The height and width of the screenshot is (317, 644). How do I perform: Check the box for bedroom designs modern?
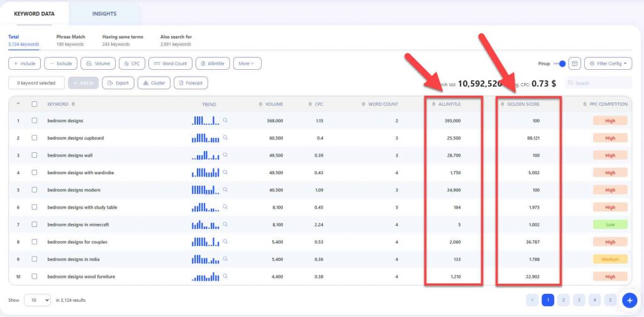click(35, 190)
